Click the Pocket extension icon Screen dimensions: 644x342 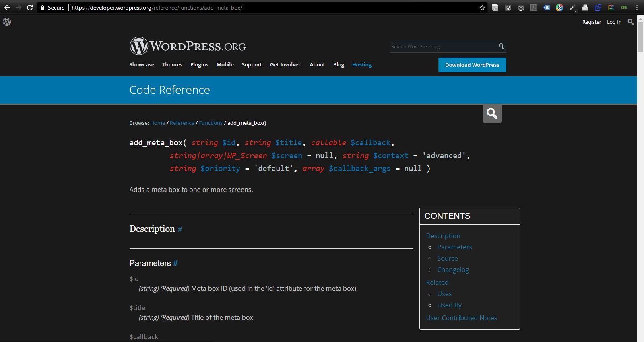[521, 8]
